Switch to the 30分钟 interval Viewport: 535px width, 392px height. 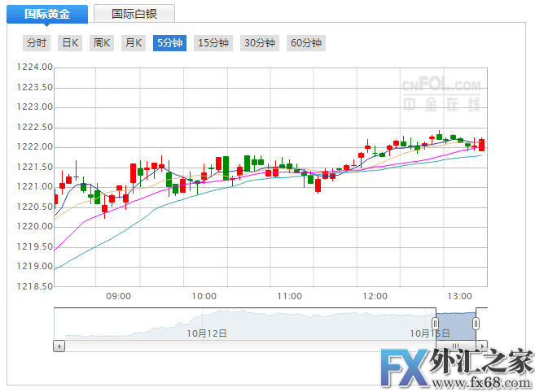(x=260, y=43)
